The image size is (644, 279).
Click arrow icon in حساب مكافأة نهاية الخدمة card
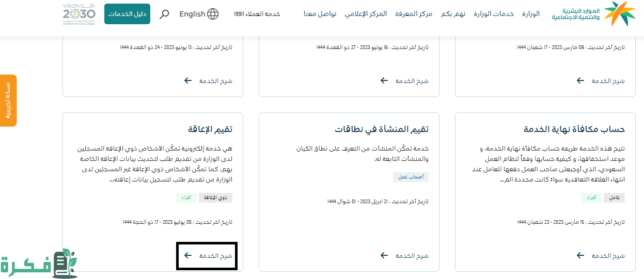click(580, 255)
